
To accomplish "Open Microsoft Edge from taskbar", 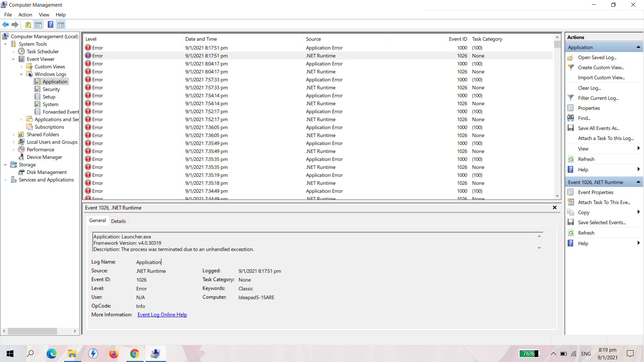I will [52, 354].
